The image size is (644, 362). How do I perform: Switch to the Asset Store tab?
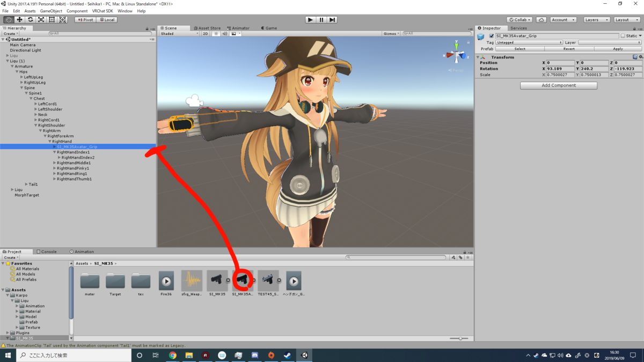(207, 28)
